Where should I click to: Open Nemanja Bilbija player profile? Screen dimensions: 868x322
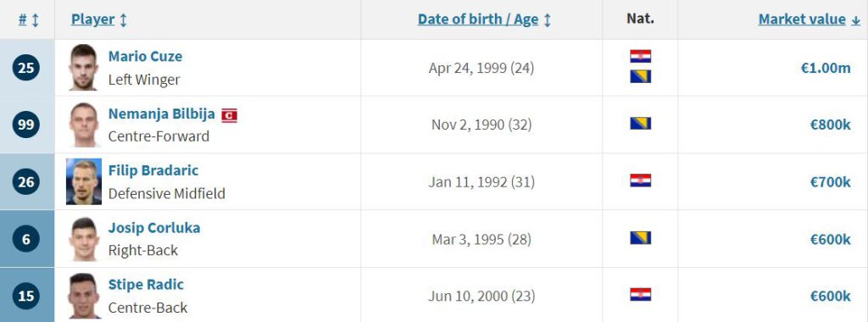[162, 114]
